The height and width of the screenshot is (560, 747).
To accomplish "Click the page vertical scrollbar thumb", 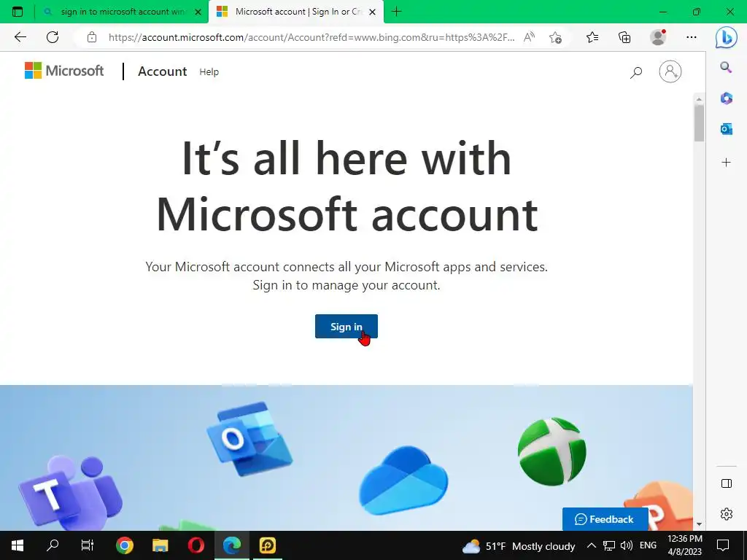I will click(698, 122).
